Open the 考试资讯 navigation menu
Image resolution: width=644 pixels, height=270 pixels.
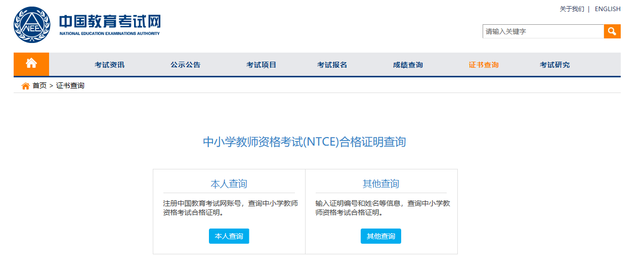click(109, 65)
